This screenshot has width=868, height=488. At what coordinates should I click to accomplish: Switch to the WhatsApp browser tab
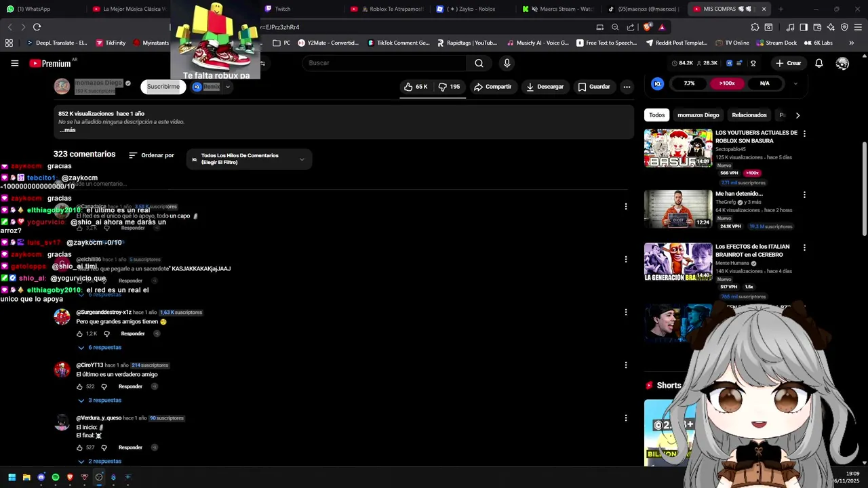coord(33,9)
